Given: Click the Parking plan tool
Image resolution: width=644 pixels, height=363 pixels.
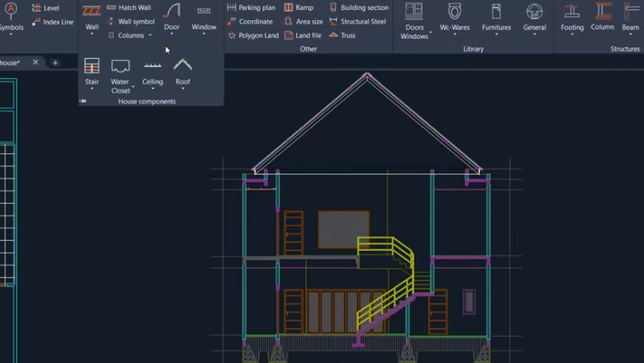Looking at the screenshot, I should [251, 8].
